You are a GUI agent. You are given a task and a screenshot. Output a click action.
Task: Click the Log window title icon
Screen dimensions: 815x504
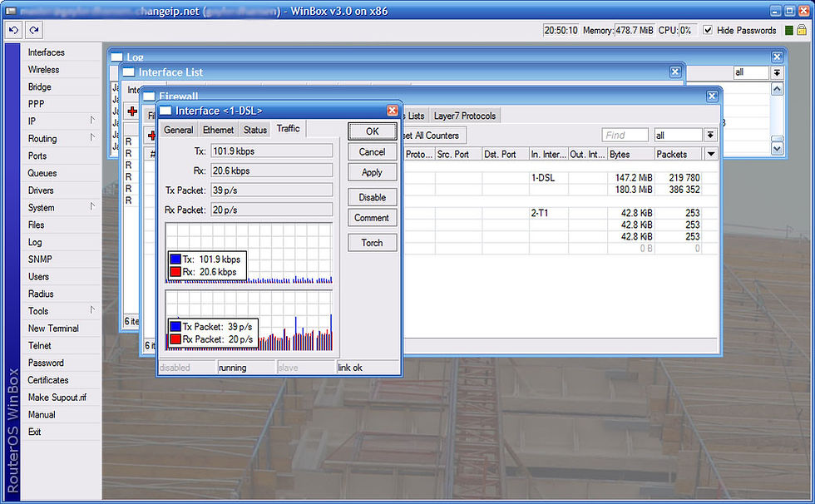coord(117,57)
